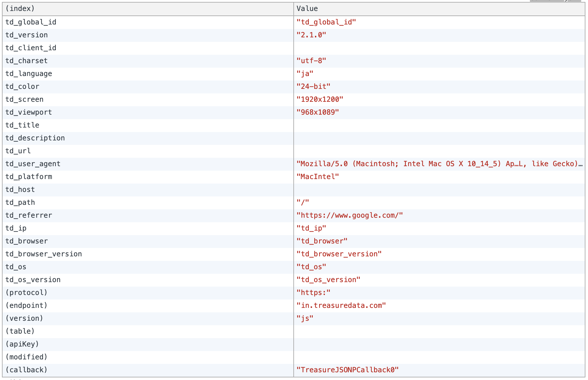Select the td_user_agent row label
The height and width of the screenshot is (380, 588).
click(33, 164)
